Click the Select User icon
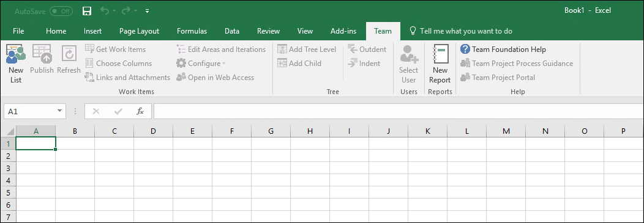 [x=409, y=54]
